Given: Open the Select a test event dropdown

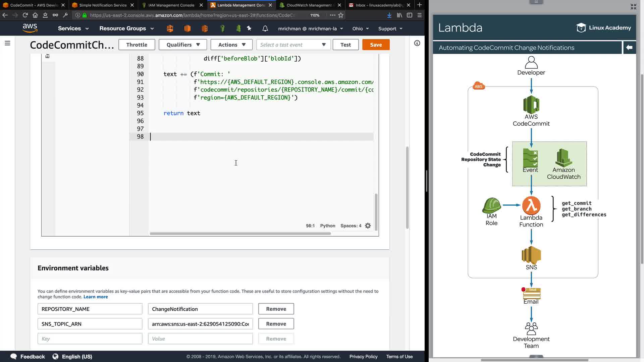Looking at the screenshot, I should coord(293,45).
